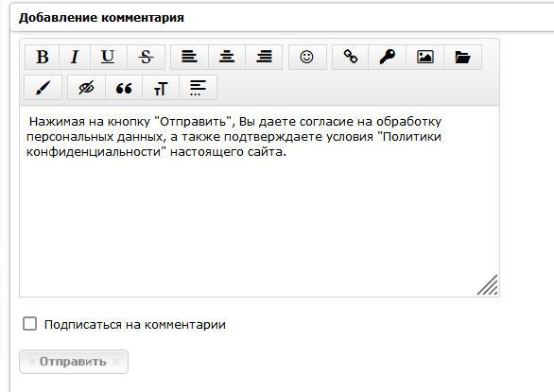Apply bold formatting with the B icon
Viewport: 554px width, 392px height.
42,57
